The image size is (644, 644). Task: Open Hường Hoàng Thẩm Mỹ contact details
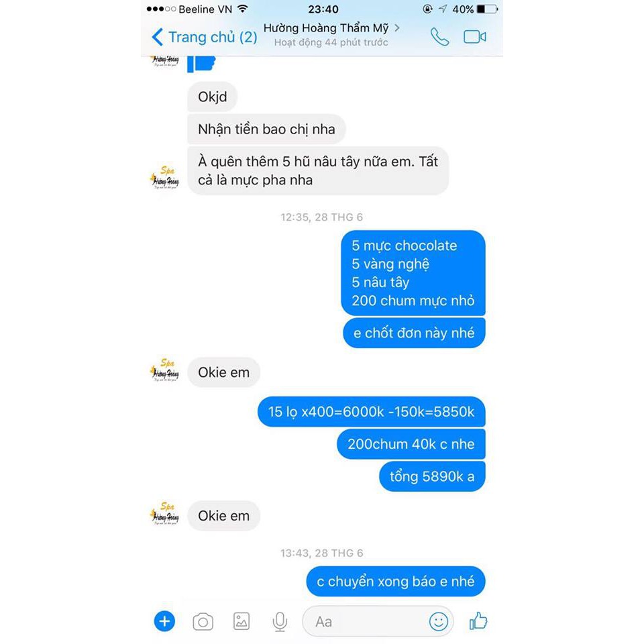point(331,34)
